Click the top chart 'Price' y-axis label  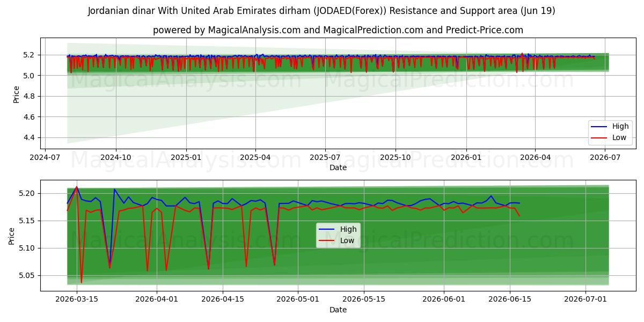(16, 94)
